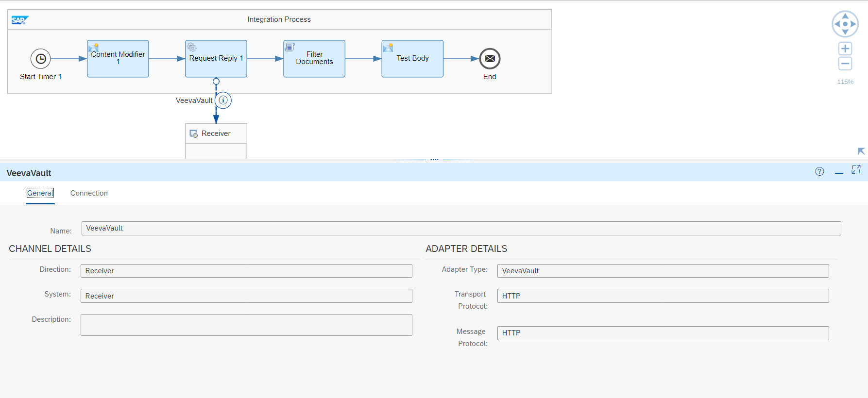Select the Request Reply 1 step

pos(216,59)
